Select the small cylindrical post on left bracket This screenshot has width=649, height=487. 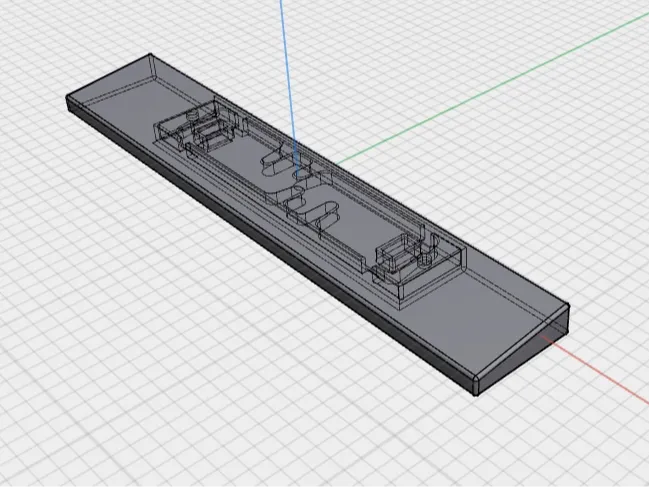pos(191,117)
